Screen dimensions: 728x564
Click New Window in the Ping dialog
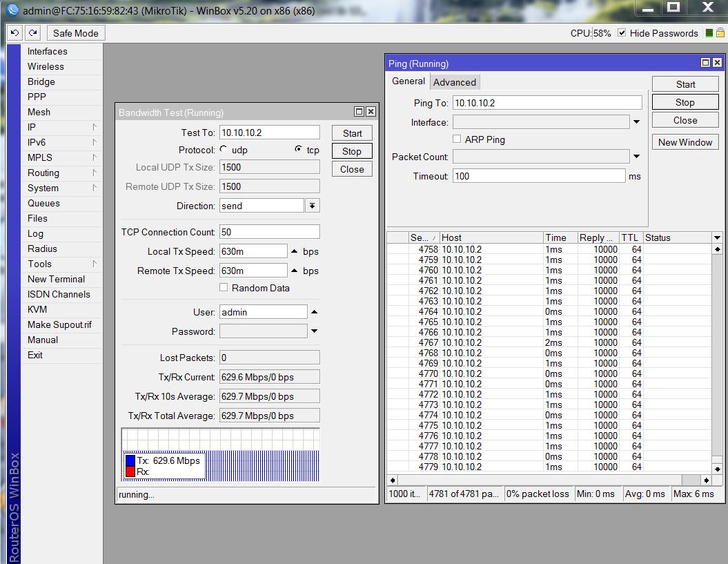685,142
